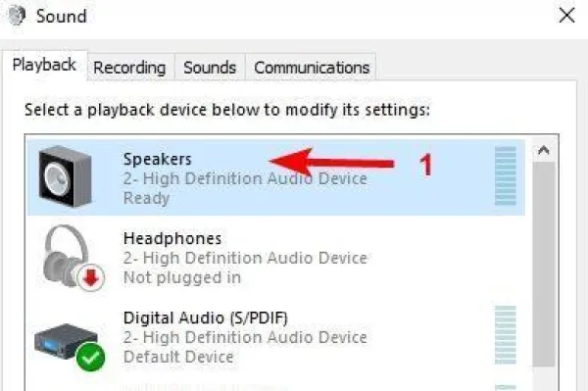Click the red not-plugged-in arrow badge
Viewport: 588px width, 391px height.
pos(90,277)
